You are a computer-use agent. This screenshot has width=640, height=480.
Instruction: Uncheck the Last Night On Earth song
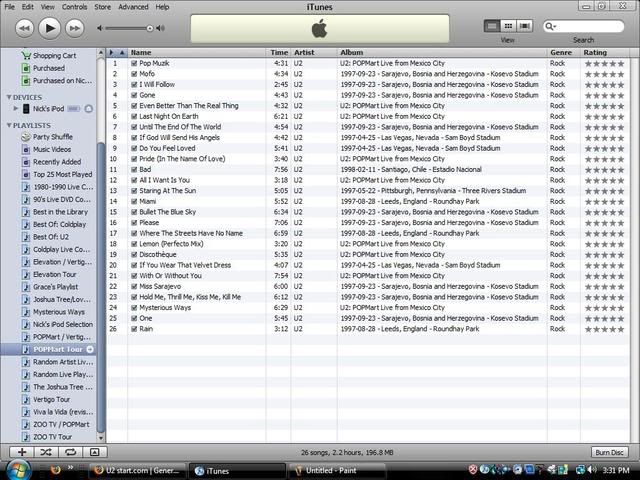click(134, 116)
